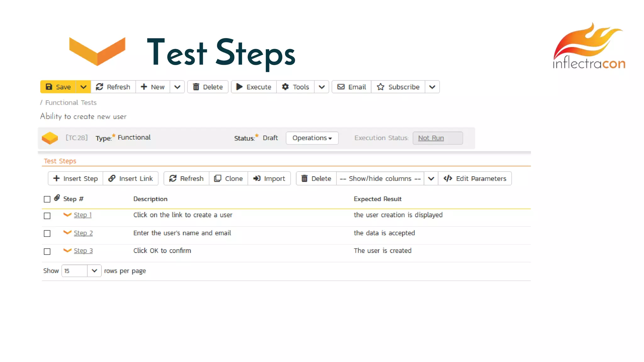Open the Show/hide columns dropdown
The height and width of the screenshot is (362, 644).
380,178
